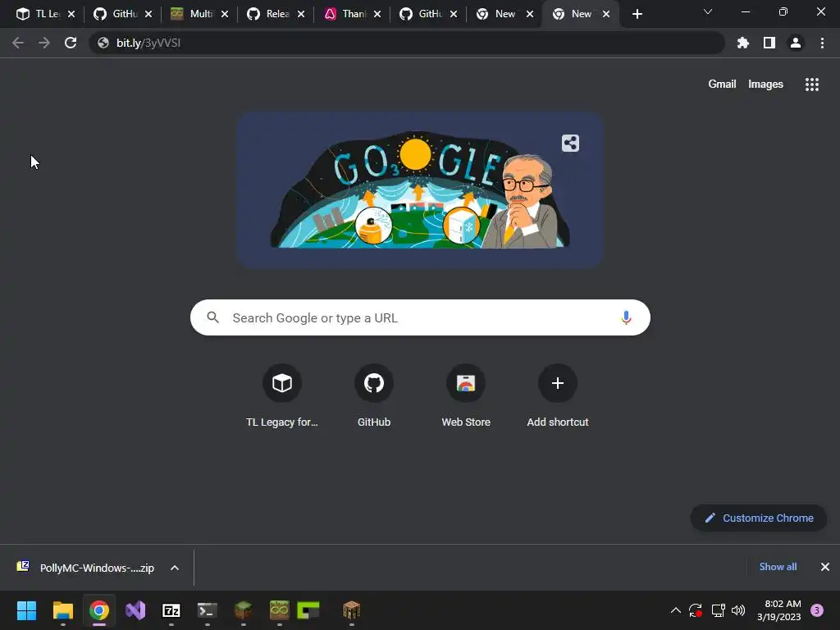Click Customize Chrome button
This screenshot has width=840, height=630.
(758, 518)
